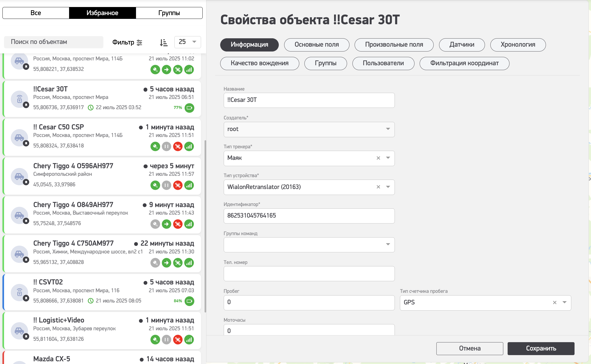This screenshot has height=364, width=591.
Task: Click car avatar icon of Cesar C50 CSP
Action: 19,138
